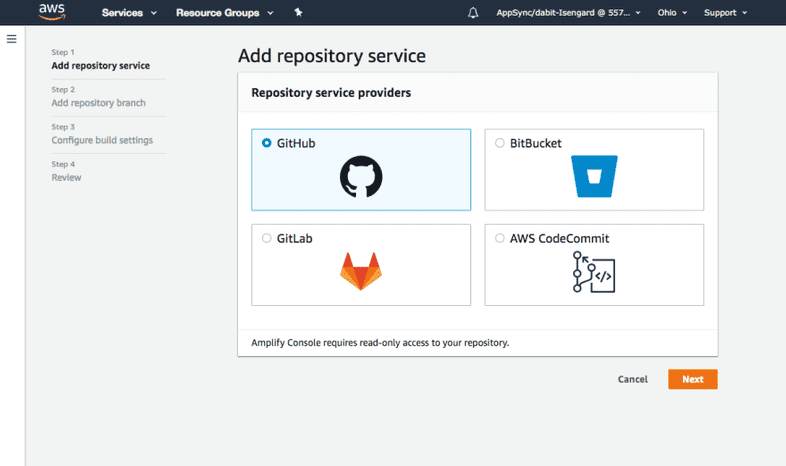786x466 pixels.
Task: Click the 'Add repository service' page title
Action: click(332, 56)
